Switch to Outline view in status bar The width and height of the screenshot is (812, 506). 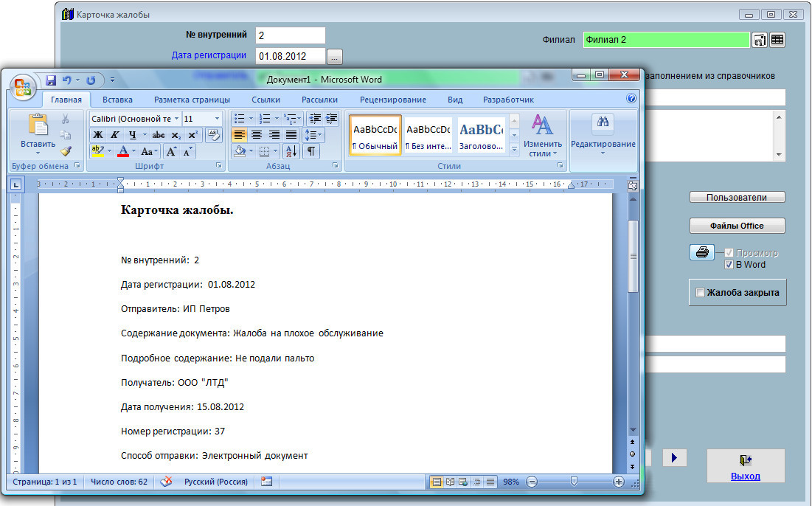click(476, 482)
